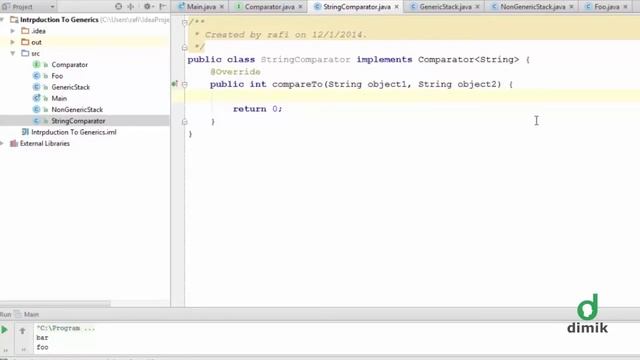640x360 pixels.
Task: Click the src folder icon
Action: point(25,53)
